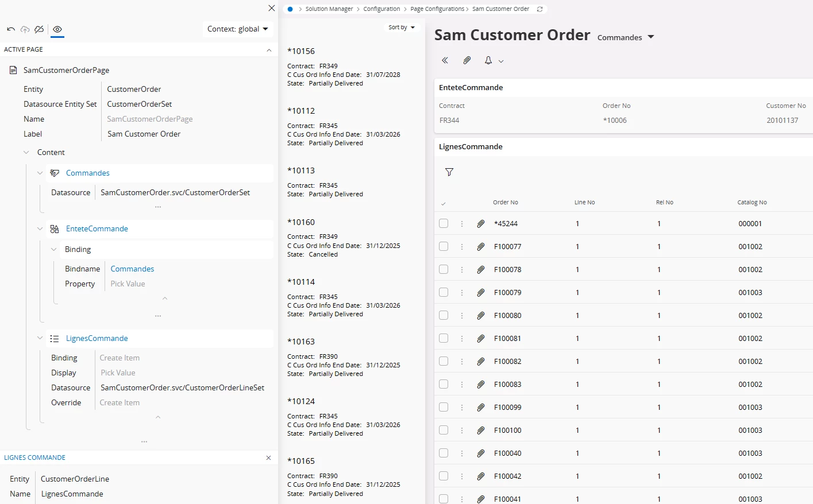Toggle the eye preview mode icon
Screen dimensions: 813x504
[57, 29]
